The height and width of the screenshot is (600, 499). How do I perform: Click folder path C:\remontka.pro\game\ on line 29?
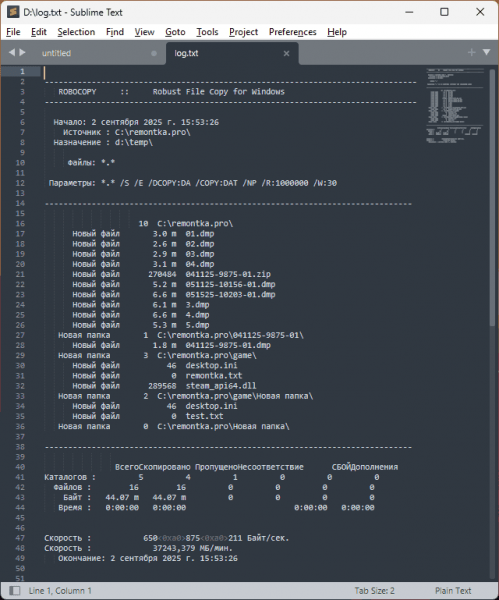(x=207, y=355)
